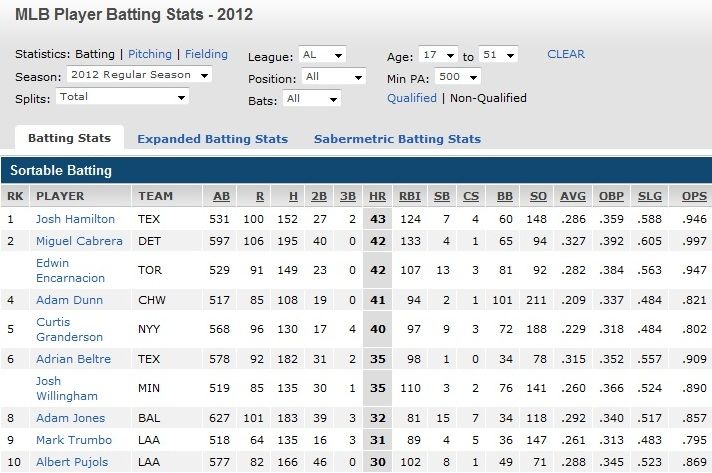Image resolution: width=712 pixels, height=473 pixels.
Task: Switch to Expanded Batting Stats tab
Action: tap(212, 139)
